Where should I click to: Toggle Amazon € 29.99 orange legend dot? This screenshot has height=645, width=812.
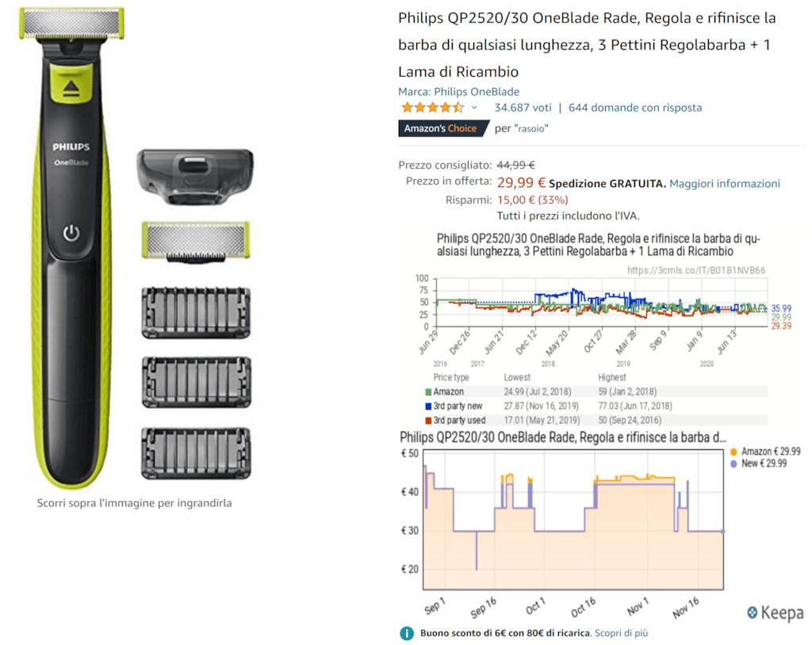pyautogui.click(x=733, y=452)
